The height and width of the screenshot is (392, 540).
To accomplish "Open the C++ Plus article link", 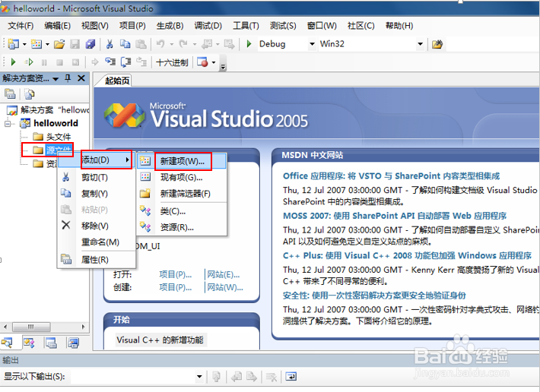I will tap(407, 256).
